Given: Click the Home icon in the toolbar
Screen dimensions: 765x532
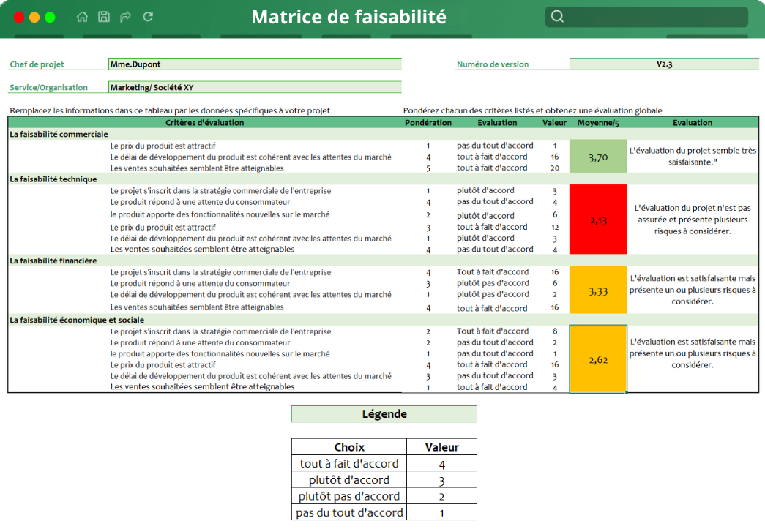Looking at the screenshot, I should 82,16.
